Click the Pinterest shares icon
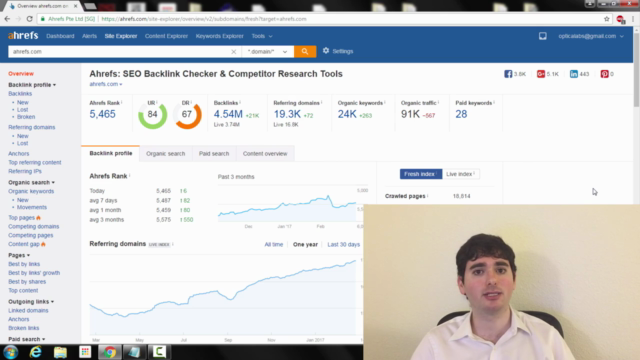Image resolution: width=640 pixels, height=360 pixels. 604,74
